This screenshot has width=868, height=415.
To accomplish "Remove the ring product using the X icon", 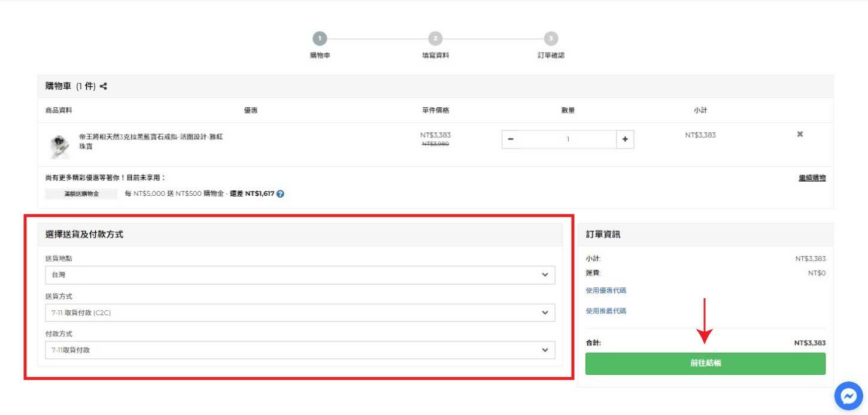I will [800, 134].
